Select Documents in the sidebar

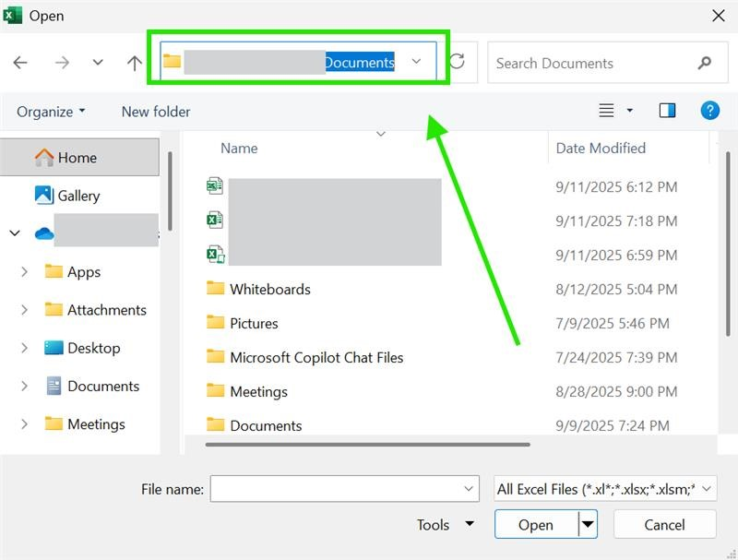[x=103, y=387]
